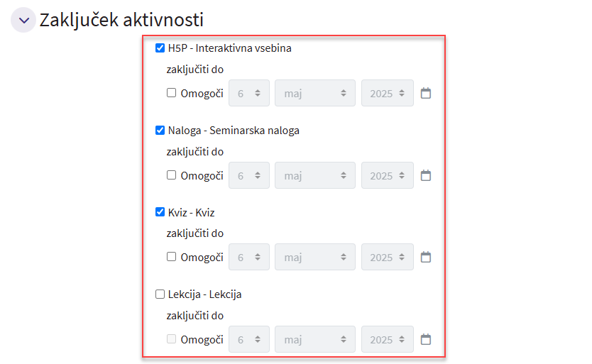The height and width of the screenshot is (364, 592).
Task: Enable Omogoči date for H5P activity
Action: pos(172,93)
